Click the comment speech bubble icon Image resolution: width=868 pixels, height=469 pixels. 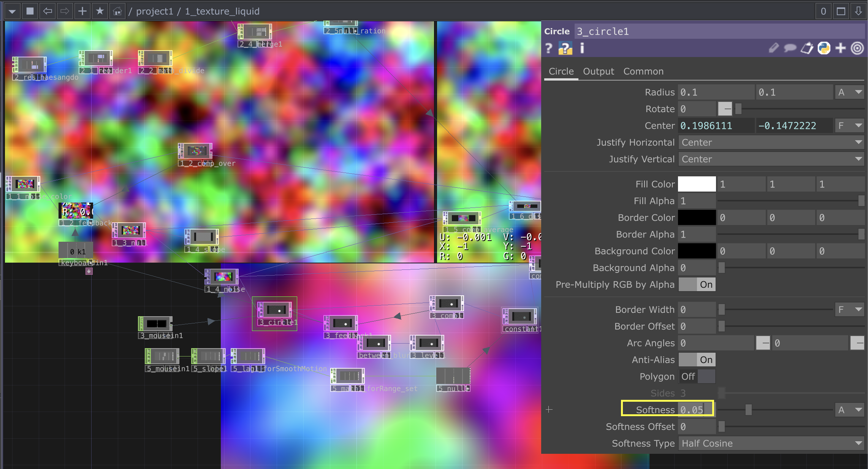pos(790,48)
